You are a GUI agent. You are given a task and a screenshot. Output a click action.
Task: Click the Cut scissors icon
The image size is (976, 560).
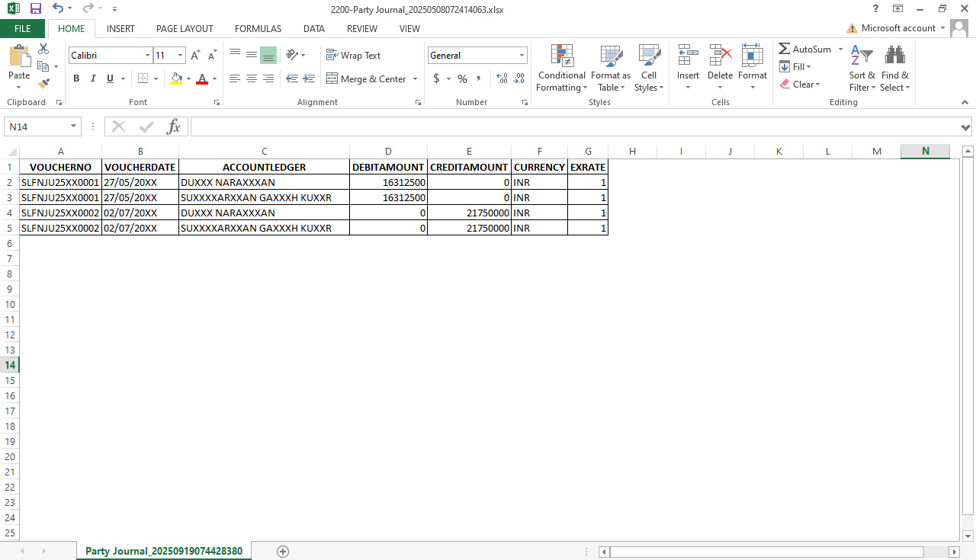43,49
